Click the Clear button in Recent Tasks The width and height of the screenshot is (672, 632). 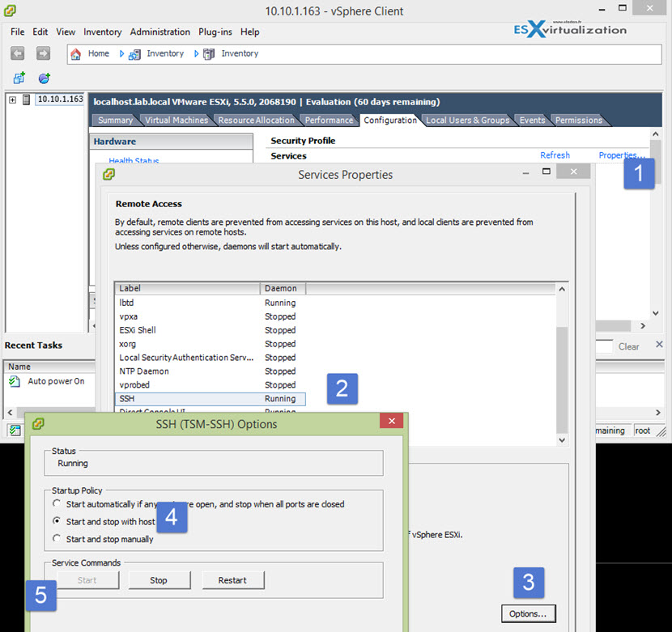tap(628, 346)
